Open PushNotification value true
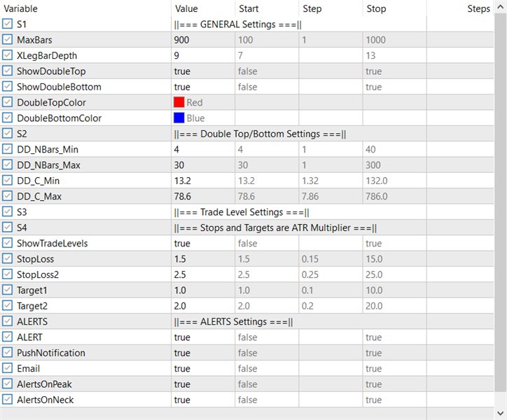The image size is (507, 420). click(182, 353)
